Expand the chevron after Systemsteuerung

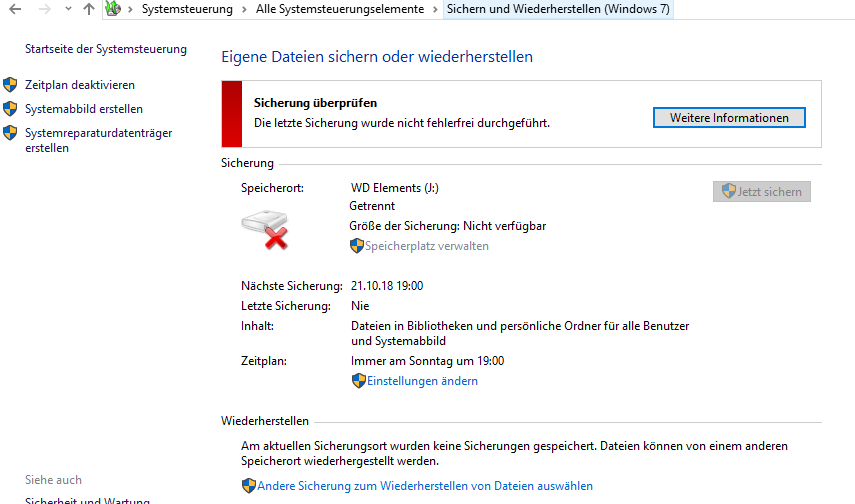point(244,9)
